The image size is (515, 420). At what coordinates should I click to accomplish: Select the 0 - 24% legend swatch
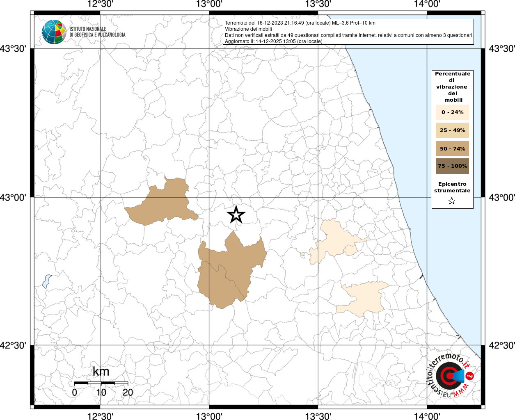click(452, 112)
